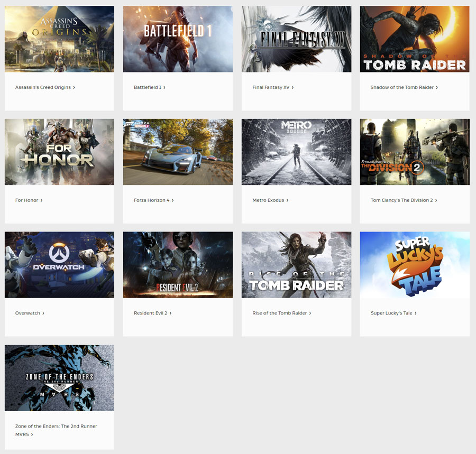Click chevron next to Forza Horizon 4
The image size is (476, 454).
coord(172,200)
